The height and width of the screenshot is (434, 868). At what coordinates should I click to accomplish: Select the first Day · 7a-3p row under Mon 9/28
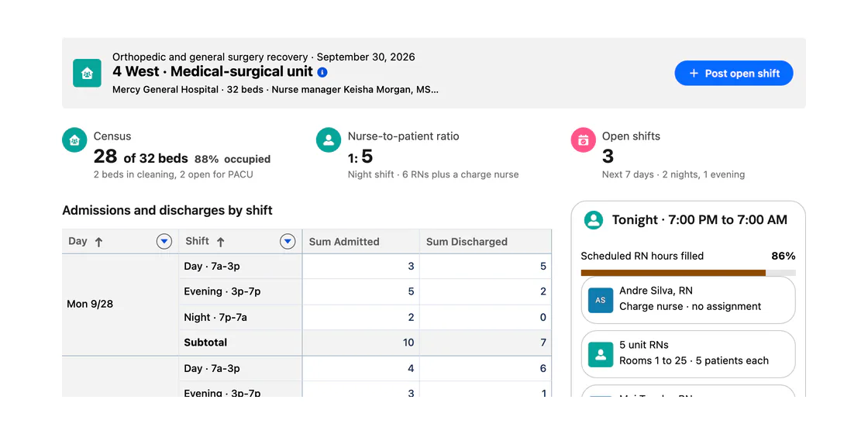point(240,267)
